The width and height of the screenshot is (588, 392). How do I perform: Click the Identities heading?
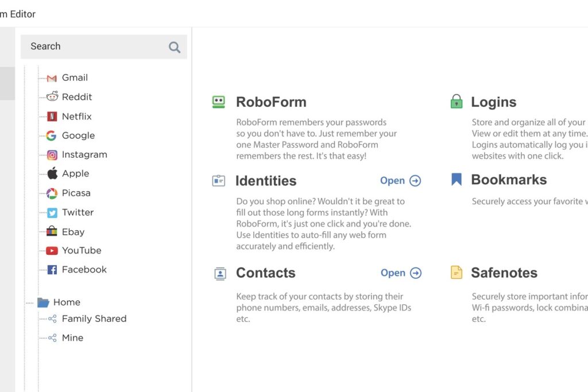pyautogui.click(x=266, y=181)
